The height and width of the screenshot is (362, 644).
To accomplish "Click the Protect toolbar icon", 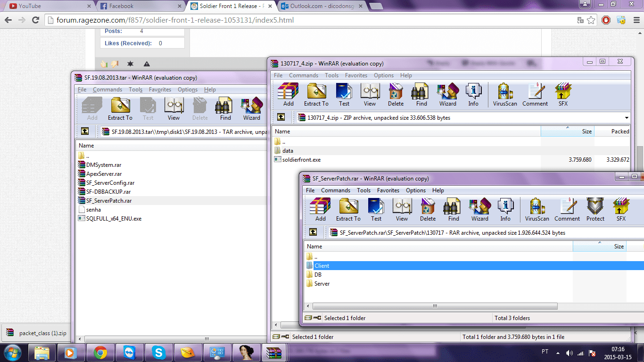I will pyautogui.click(x=595, y=210).
